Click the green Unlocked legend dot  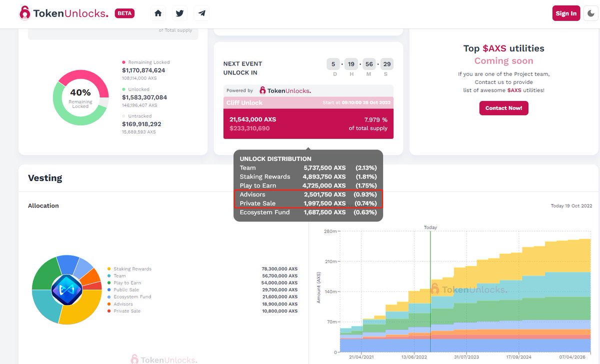(124, 89)
